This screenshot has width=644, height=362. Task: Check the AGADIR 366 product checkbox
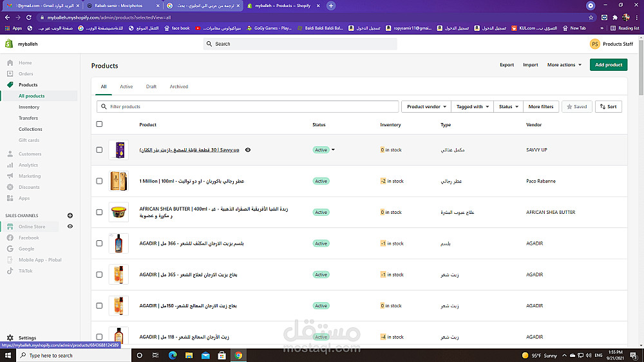[99, 243]
